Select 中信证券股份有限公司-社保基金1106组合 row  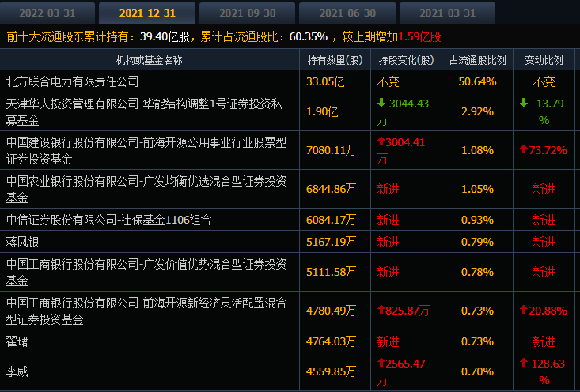(x=108, y=220)
